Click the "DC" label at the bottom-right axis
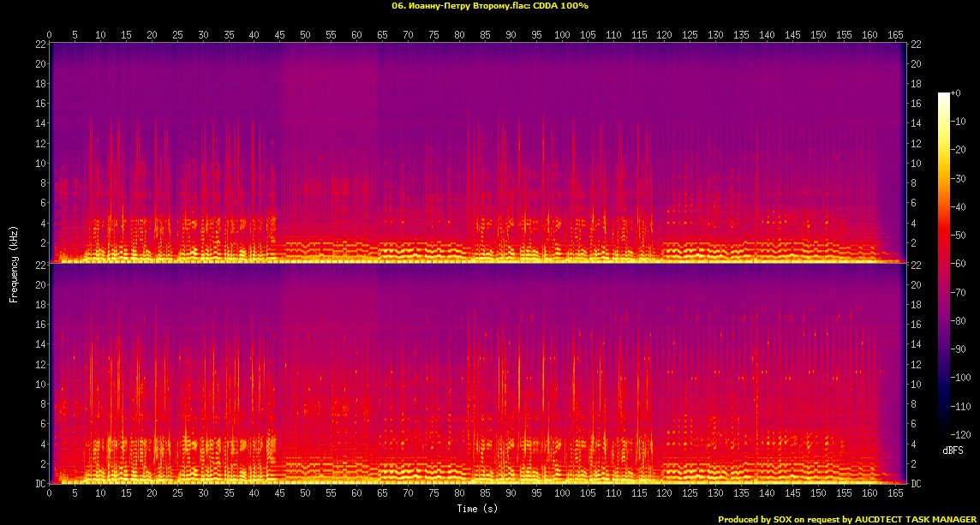The image size is (980, 525). click(x=916, y=484)
